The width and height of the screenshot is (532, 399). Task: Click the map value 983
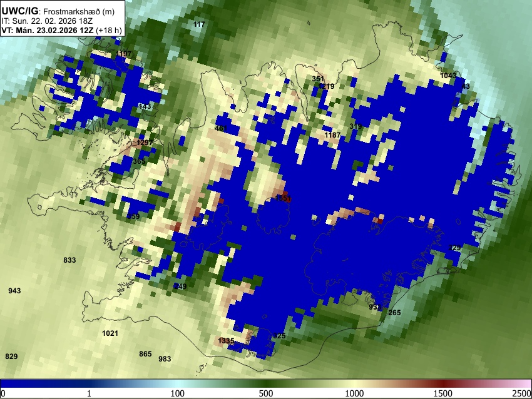165,358
